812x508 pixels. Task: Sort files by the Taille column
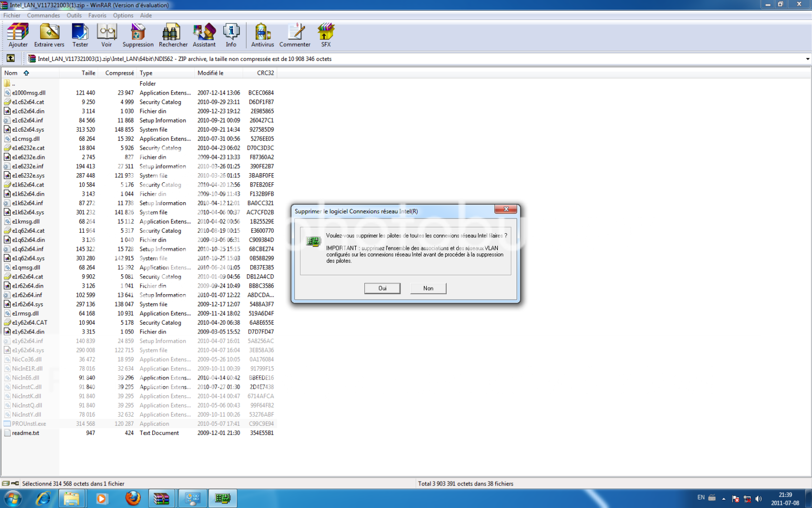pyautogui.click(x=88, y=73)
